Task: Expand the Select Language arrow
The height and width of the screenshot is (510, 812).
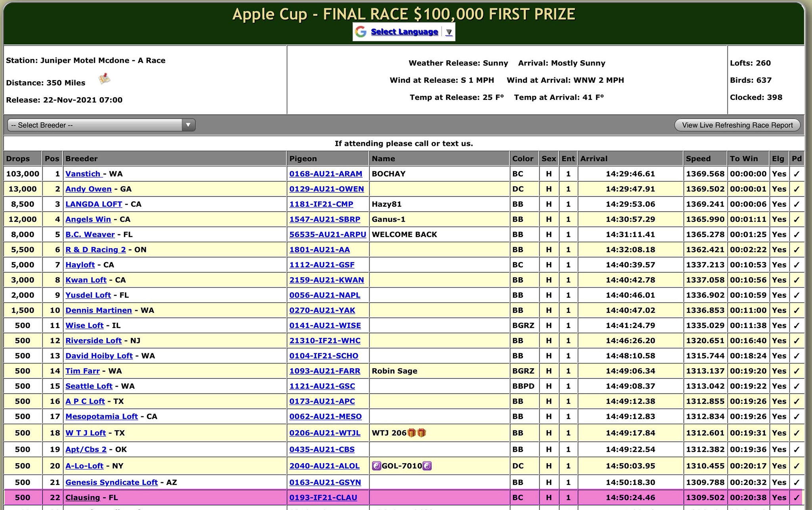Action: pos(449,32)
